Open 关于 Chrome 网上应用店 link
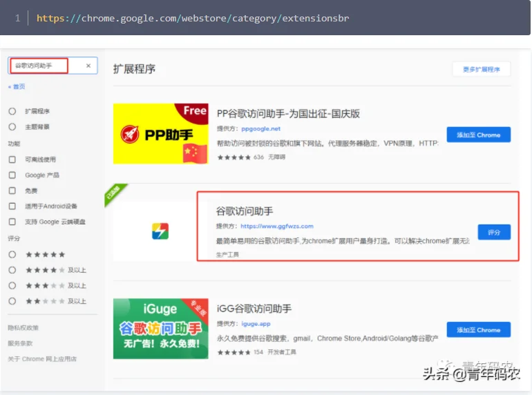Screen dimensions: 532x395 coord(42,359)
